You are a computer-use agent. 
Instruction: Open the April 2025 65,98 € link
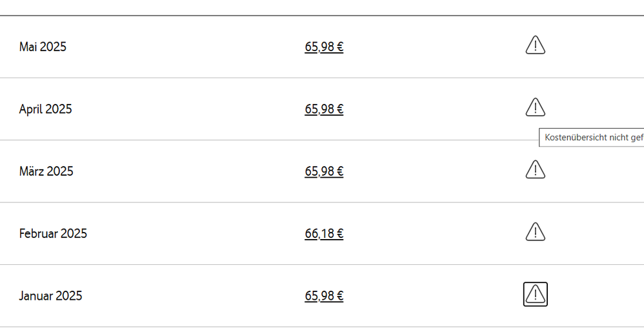[x=324, y=109]
